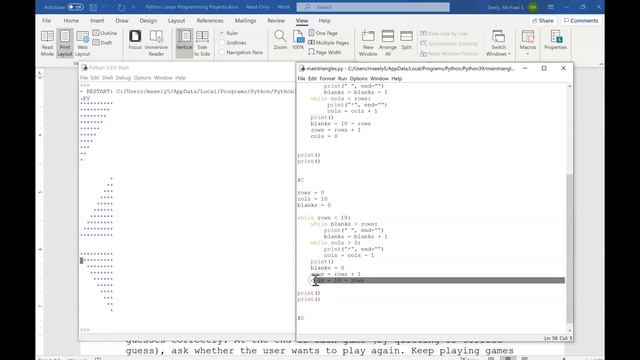Expand the Macros dropdown arrow
The image size is (640, 360).
pyautogui.click(x=527, y=54)
